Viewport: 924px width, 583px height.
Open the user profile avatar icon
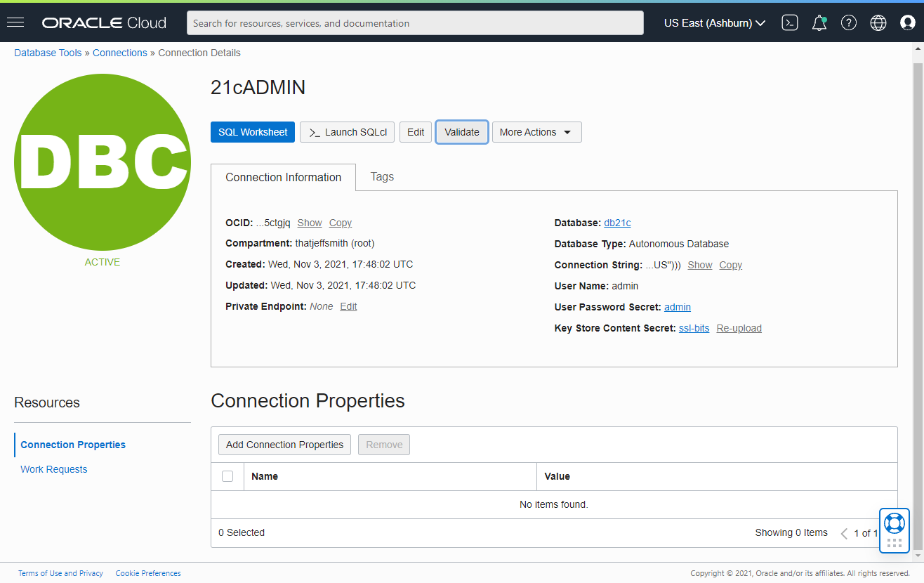(x=908, y=23)
